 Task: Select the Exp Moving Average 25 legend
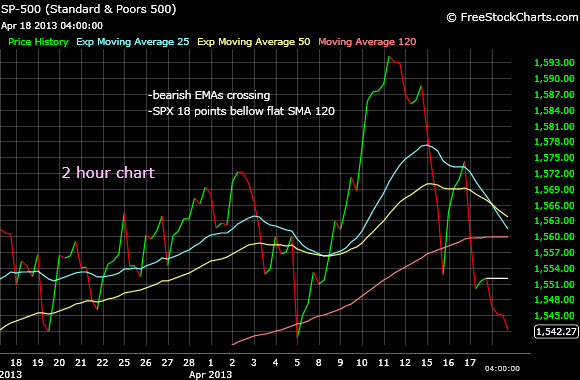pyautogui.click(x=133, y=42)
